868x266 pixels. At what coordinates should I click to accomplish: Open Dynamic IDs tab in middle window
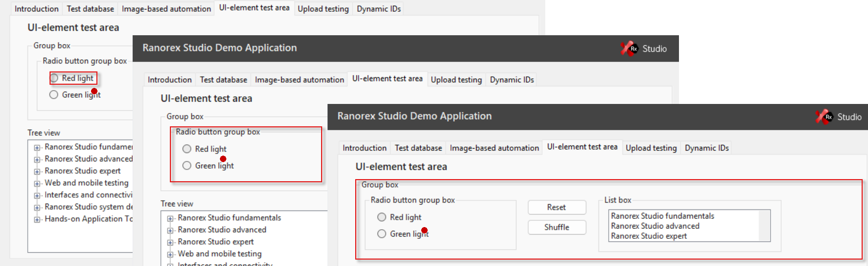pyautogui.click(x=512, y=79)
